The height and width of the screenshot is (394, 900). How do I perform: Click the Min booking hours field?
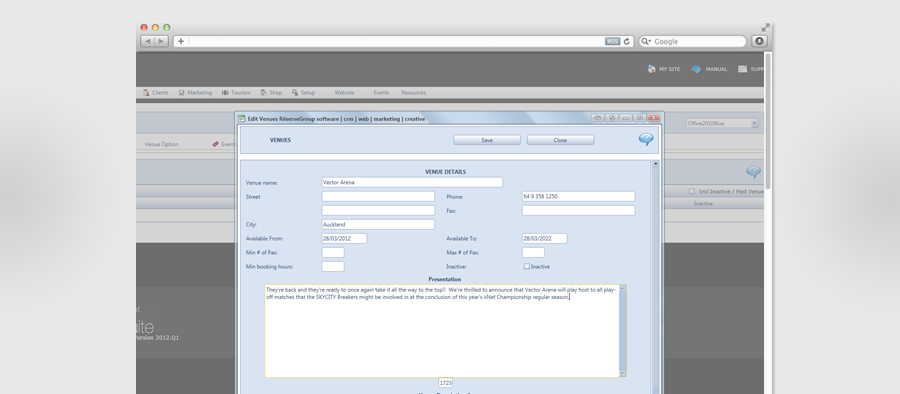point(333,266)
